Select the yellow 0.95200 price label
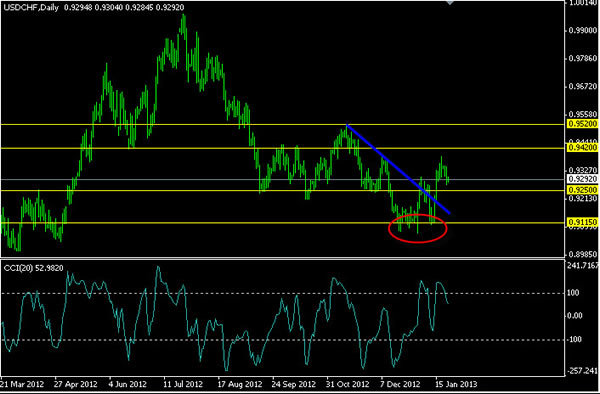 tap(582, 124)
